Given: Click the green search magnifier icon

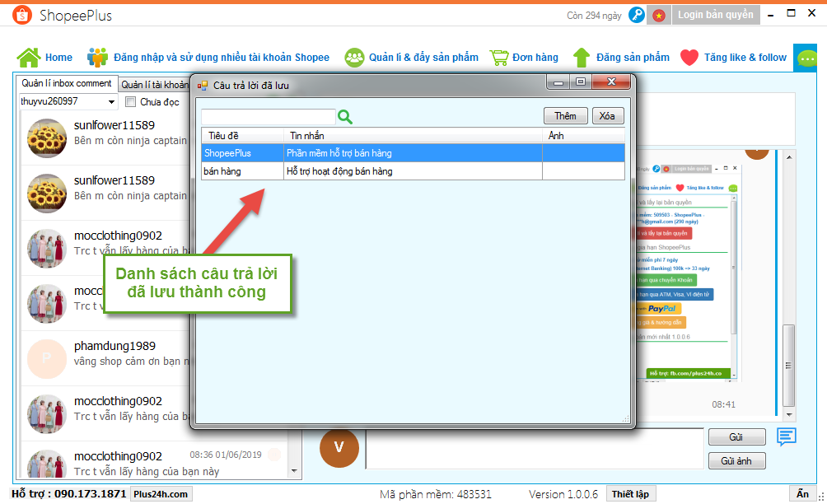Looking at the screenshot, I should click(x=345, y=117).
